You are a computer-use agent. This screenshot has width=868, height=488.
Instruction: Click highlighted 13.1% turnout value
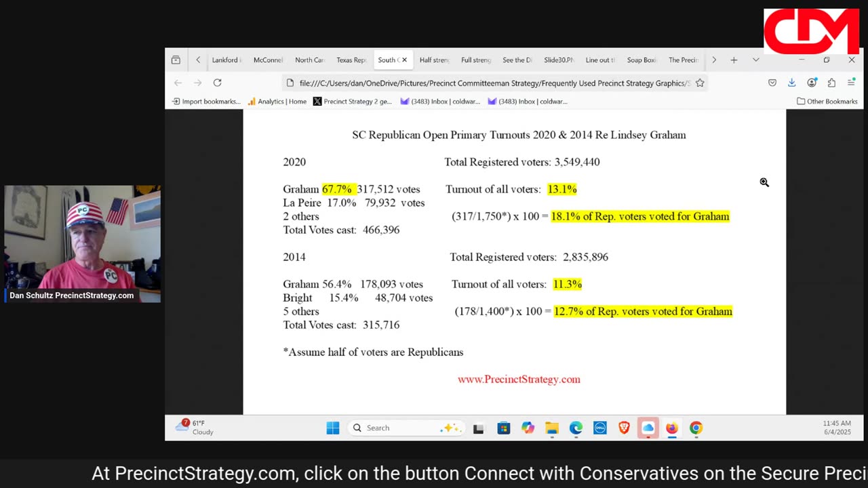[562, 189]
